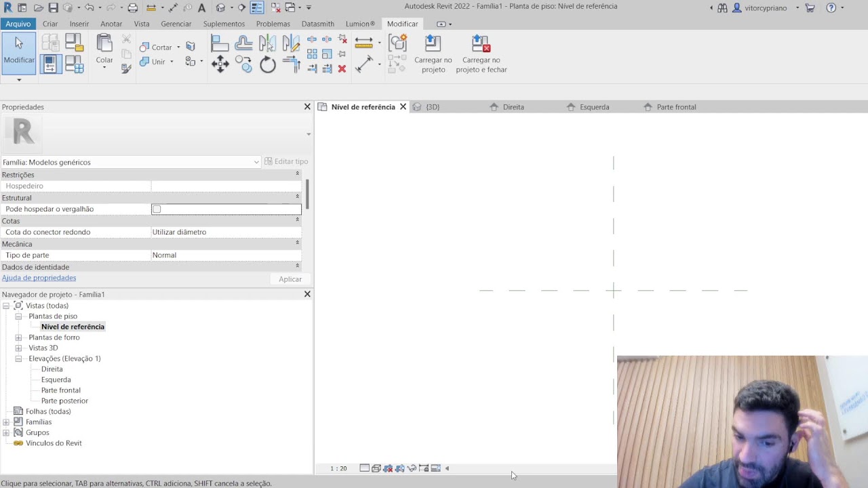Image resolution: width=868 pixels, height=488 pixels.
Task: Close inactive views icon
Action: [276, 7]
